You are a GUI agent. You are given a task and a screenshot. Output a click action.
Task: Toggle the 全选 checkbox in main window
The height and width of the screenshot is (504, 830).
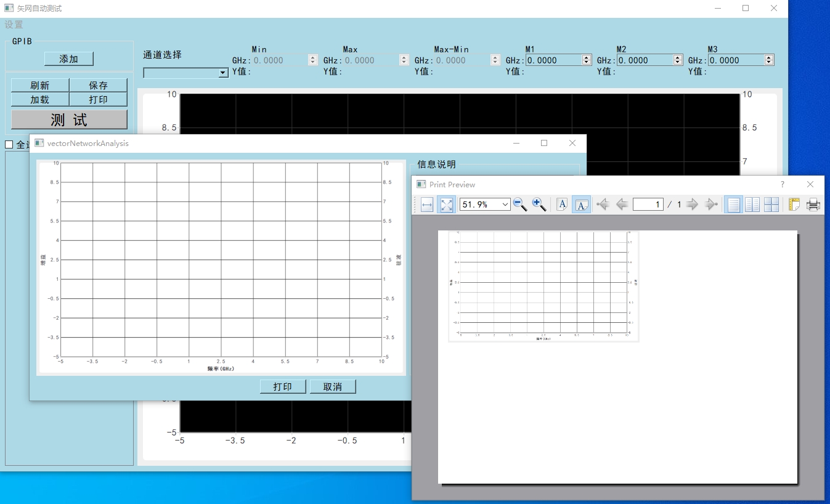click(9, 145)
